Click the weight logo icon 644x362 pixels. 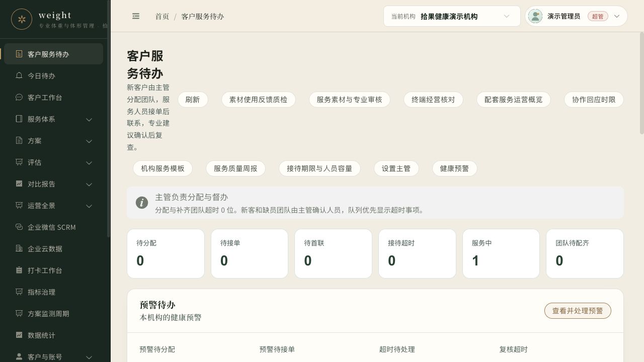(x=22, y=19)
